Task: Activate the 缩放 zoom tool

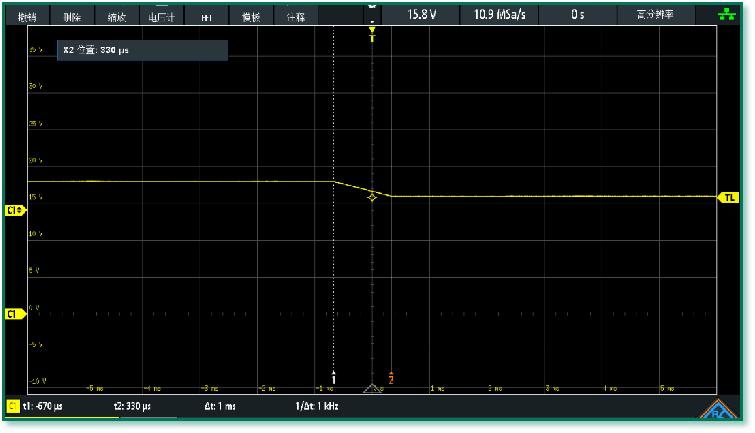Action: click(x=116, y=17)
